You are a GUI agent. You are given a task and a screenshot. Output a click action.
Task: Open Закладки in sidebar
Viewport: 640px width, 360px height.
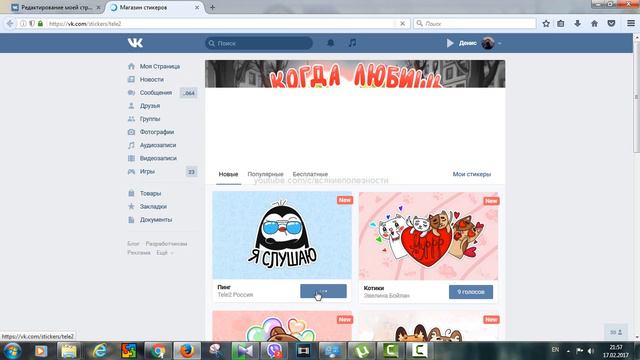point(153,207)
